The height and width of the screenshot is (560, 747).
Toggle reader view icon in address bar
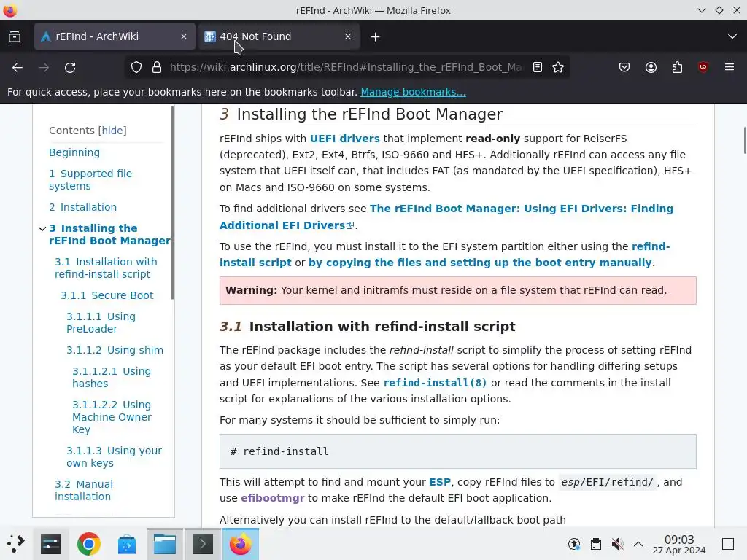pyautogui.click(x=538, y=68)
